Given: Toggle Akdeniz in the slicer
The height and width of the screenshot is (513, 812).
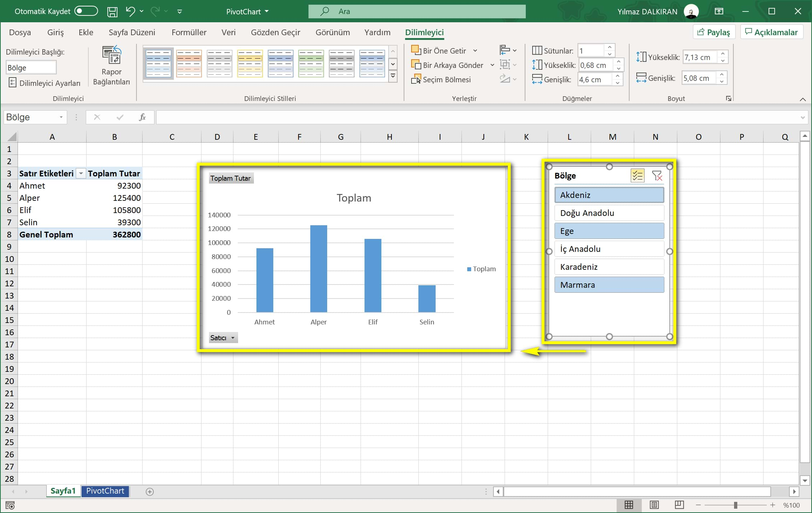Looking at the screenshot, I should coord(609,195).
